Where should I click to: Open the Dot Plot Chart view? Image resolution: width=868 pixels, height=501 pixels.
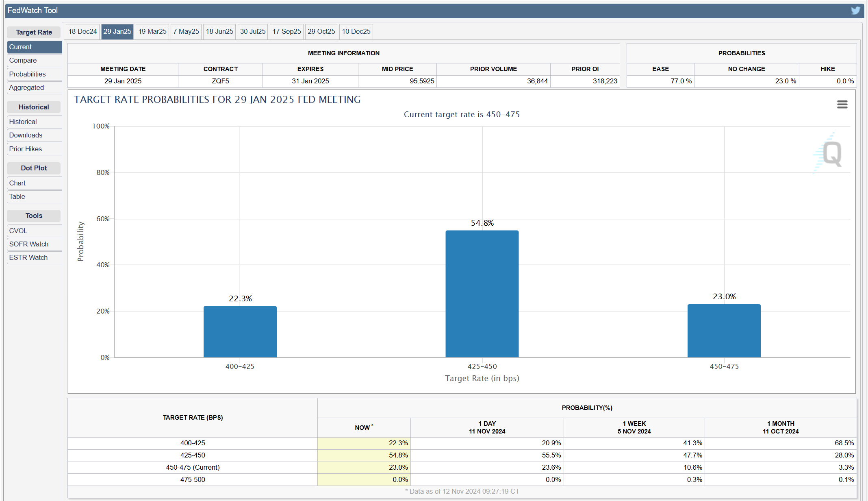point(17,183)
